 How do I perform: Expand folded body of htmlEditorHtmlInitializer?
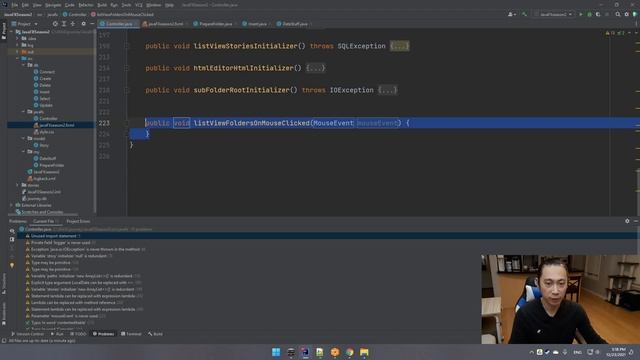coord(316,68)
